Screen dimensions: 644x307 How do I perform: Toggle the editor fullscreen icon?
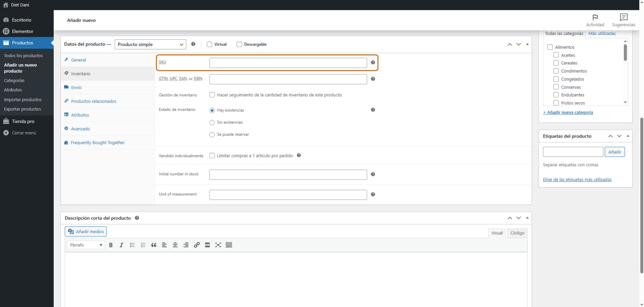point(218,245)
